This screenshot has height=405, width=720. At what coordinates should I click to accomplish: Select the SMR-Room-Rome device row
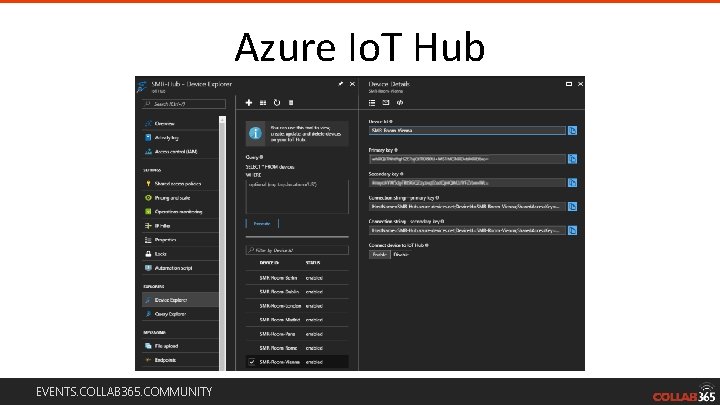tap(297, 348)
